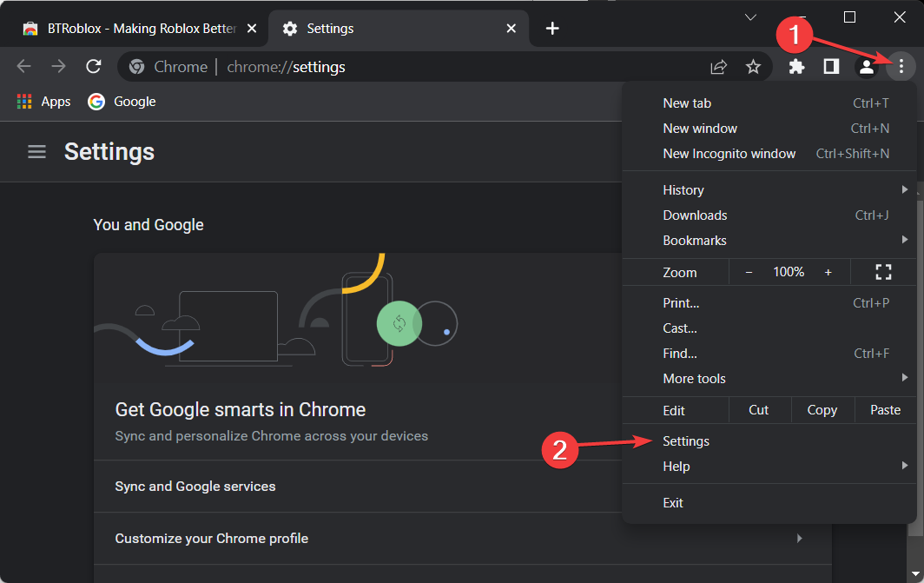Toggle the side panel icon
Image resolution: width=924 pixels, height=583 pixels.
click(x=831, y=66)
